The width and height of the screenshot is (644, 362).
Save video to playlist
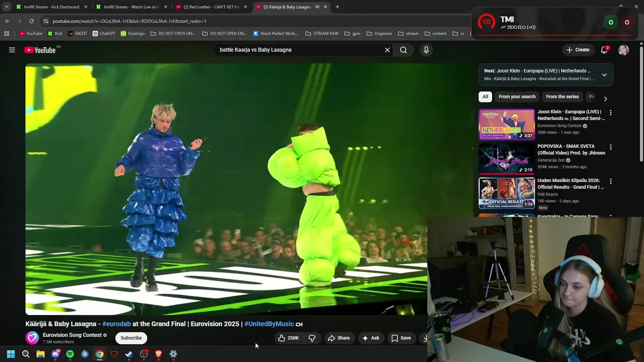coord(401,338)
